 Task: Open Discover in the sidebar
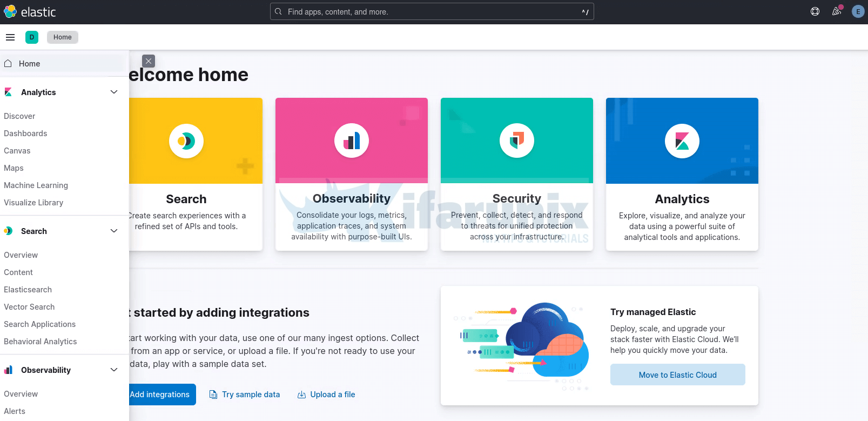[19, 116]
